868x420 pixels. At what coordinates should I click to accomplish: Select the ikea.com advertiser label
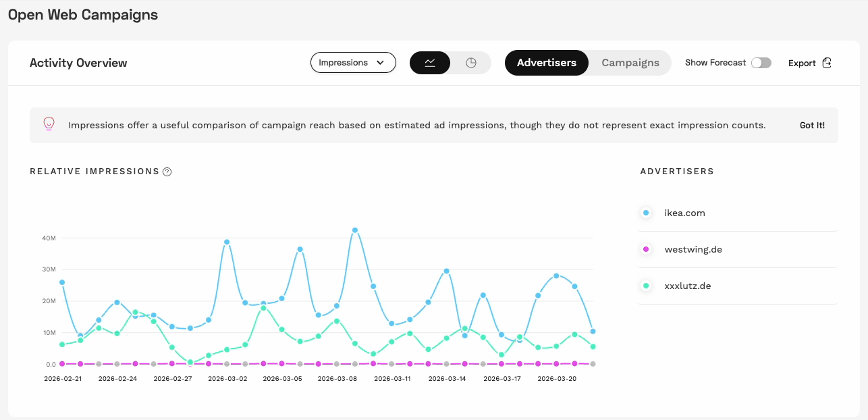pyautogui.click(x=684, y=213)
